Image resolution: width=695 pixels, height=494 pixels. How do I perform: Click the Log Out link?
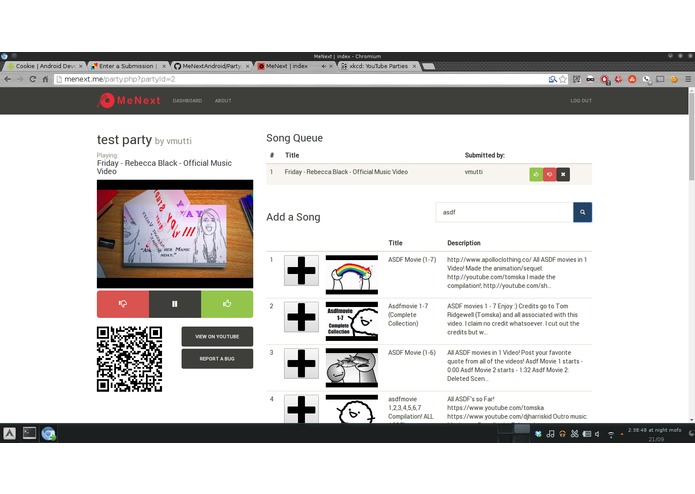click(581, 101)
